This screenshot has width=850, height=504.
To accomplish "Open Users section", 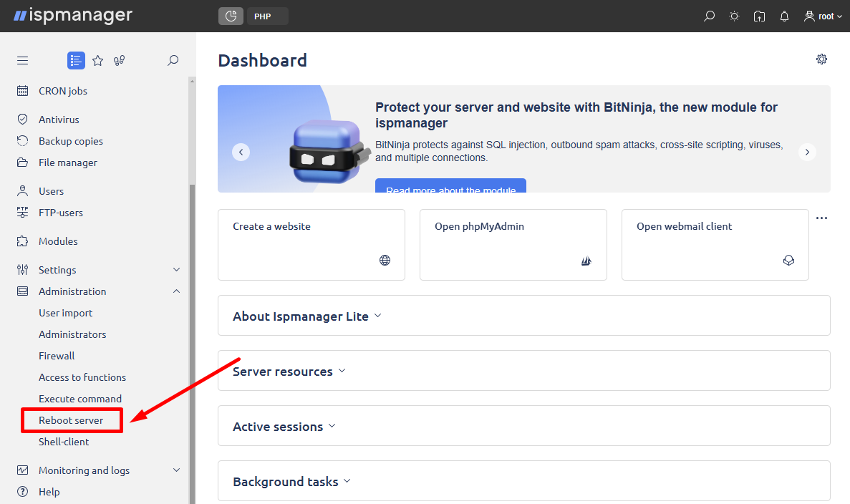I will [51, 191].
